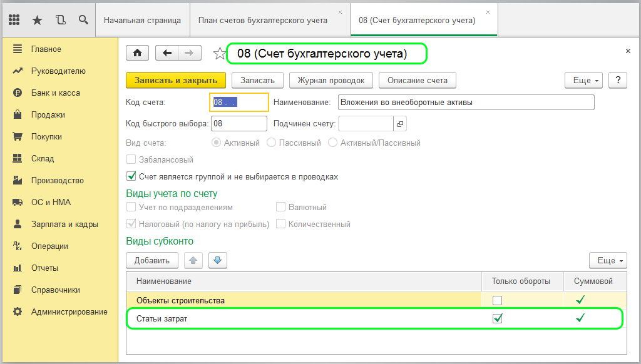This screenshot has height=364, width=641.
Task: Move subconto down with blue arrow
Action: [217, 260]
